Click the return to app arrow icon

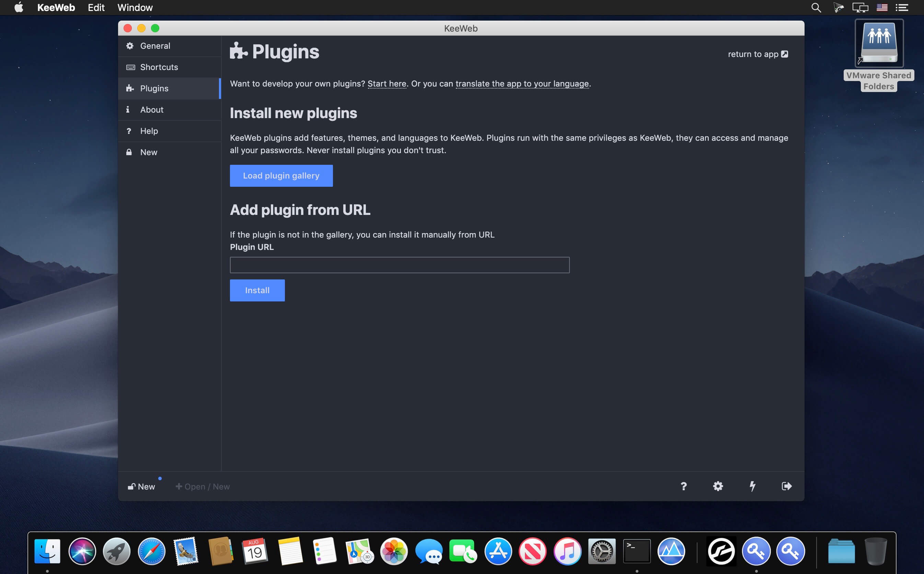tap(785, 54)
